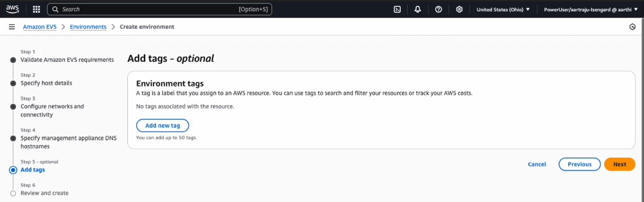Open the United States (Ohio) region dropdown
The height and width of the screenshot is (202, 644).
503,9
